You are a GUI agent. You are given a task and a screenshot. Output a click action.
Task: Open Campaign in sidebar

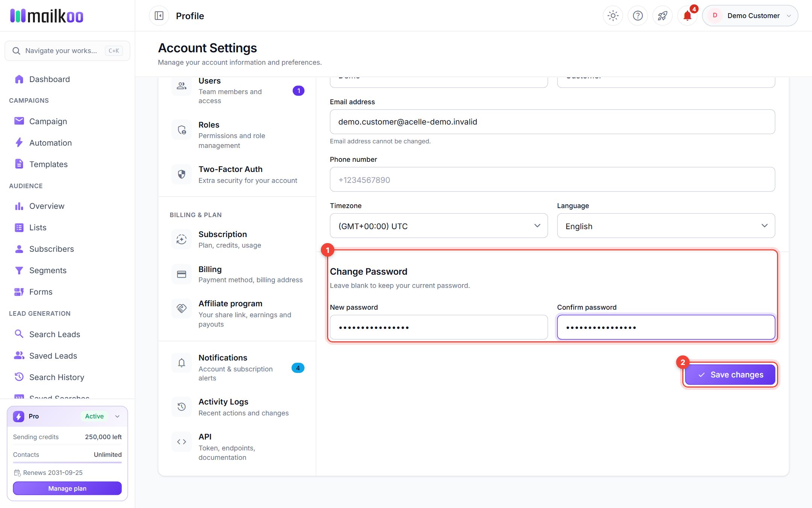pyautogui.click(x=67, y=122)
